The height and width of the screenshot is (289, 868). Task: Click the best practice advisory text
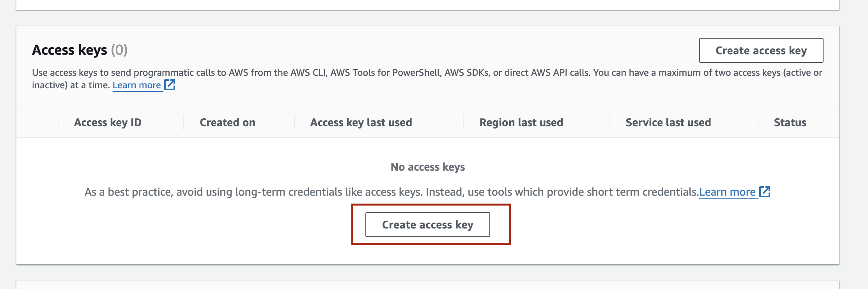(390, 192)
